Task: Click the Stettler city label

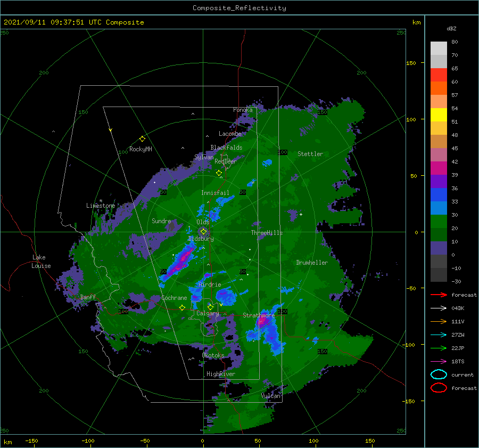Action: point(310,154)
